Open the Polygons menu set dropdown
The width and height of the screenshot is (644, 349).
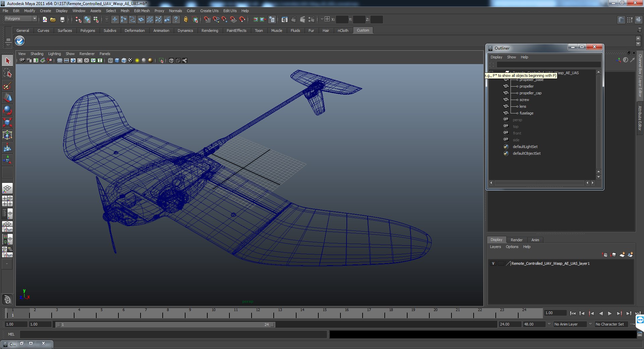click(x=34, y=19)
